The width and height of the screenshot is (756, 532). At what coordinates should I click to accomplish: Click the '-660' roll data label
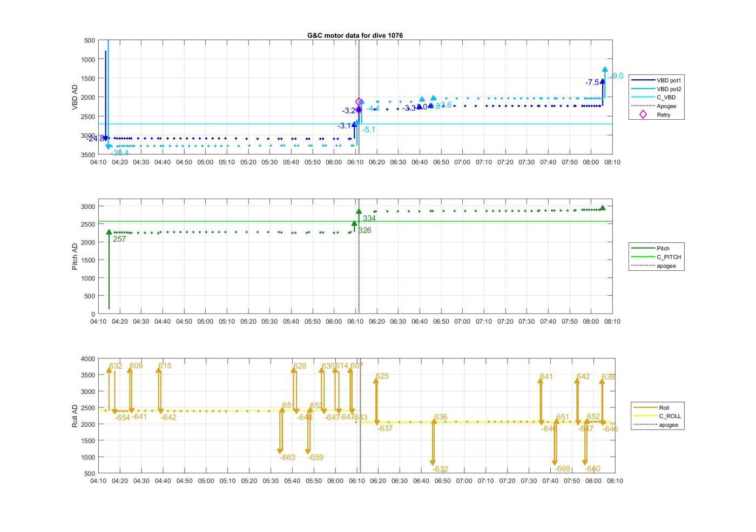coord(592,469)
